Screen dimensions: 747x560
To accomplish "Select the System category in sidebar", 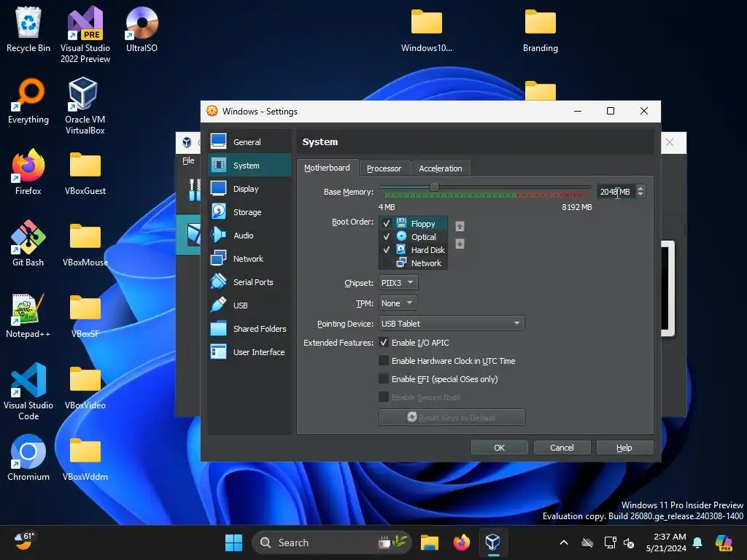I will click(249, 166).
